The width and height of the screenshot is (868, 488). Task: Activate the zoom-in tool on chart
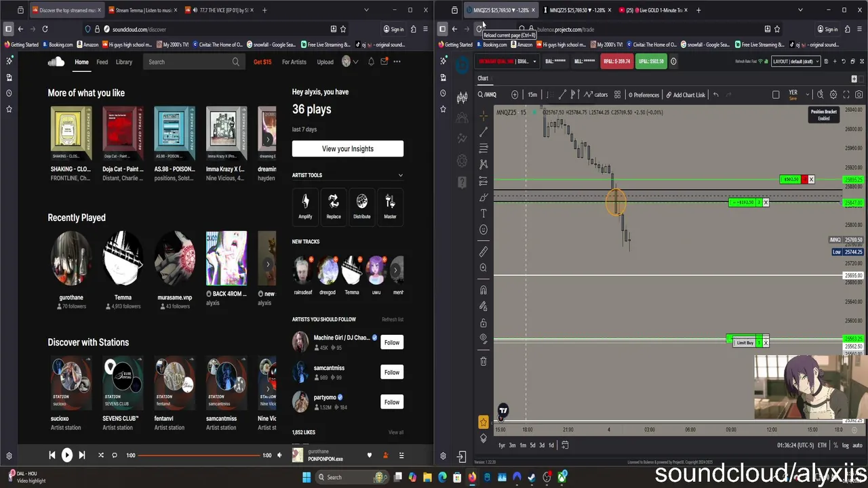click(x=484, y=268)
